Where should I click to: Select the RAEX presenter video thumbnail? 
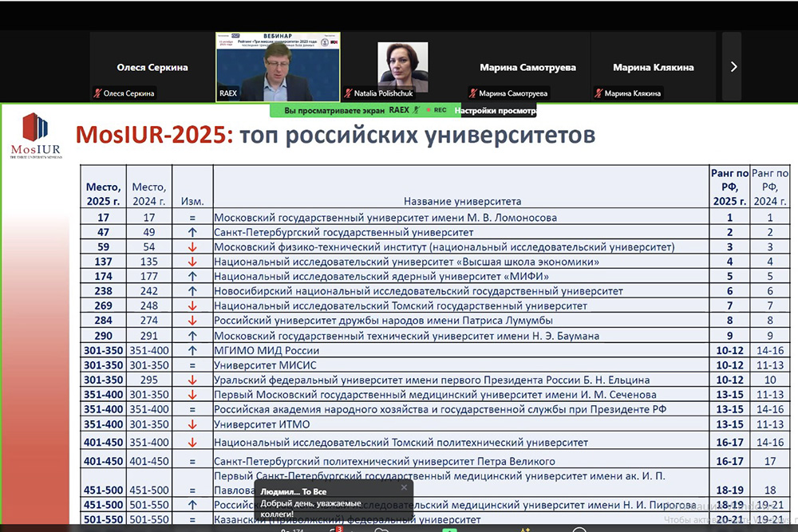point(278,67)
